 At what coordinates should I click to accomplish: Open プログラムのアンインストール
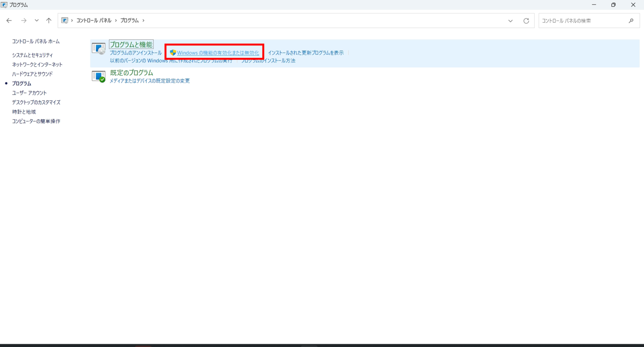136,52
